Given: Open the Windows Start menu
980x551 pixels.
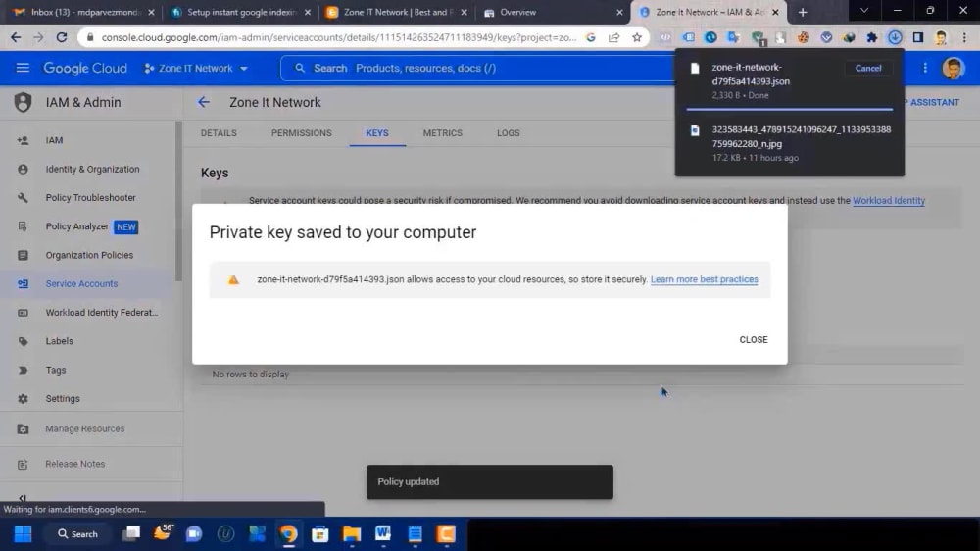Looking at the screenshot, I should [24, 534].
